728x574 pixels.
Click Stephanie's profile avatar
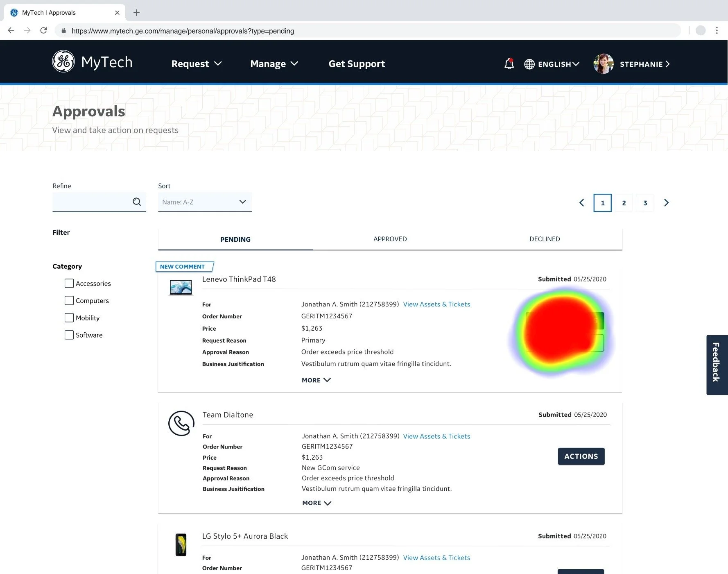(604, 64)
